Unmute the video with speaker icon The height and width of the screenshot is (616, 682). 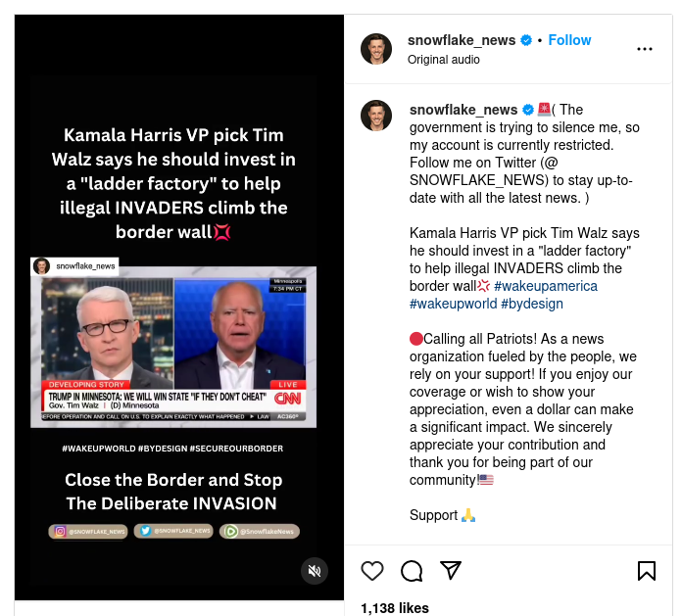click(x=315, y=571)
